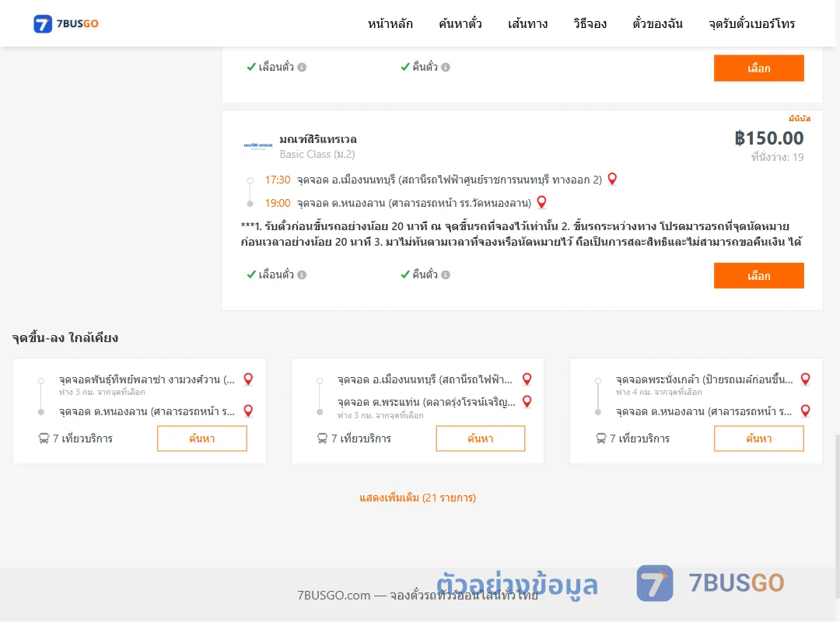Click destination map pin in first nearby card
The height and width of the screenshot is (622, 840).
248,411
